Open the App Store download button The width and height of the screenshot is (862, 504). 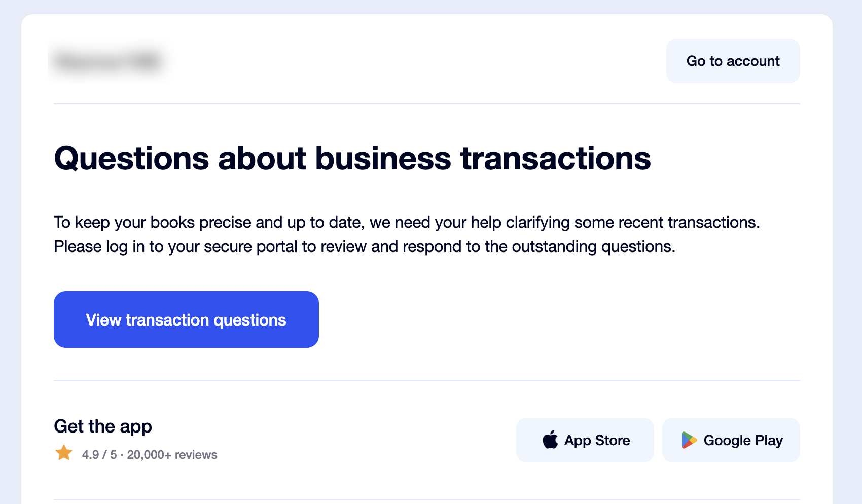click(585, 440)
